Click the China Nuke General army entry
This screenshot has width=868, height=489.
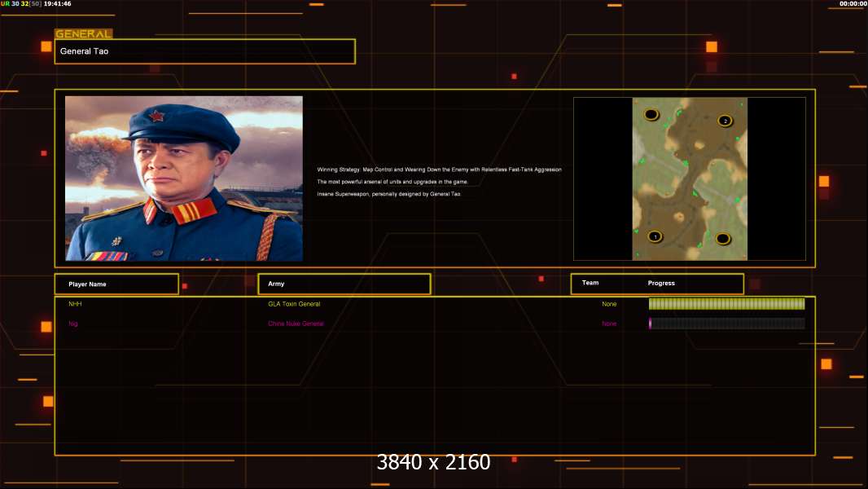pyautogui.click(x=296, y=324)
